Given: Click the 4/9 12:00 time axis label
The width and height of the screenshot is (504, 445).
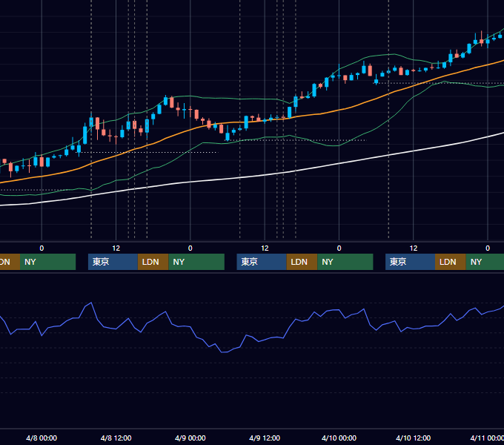Looking at the screenshot, I should [265, 438].
